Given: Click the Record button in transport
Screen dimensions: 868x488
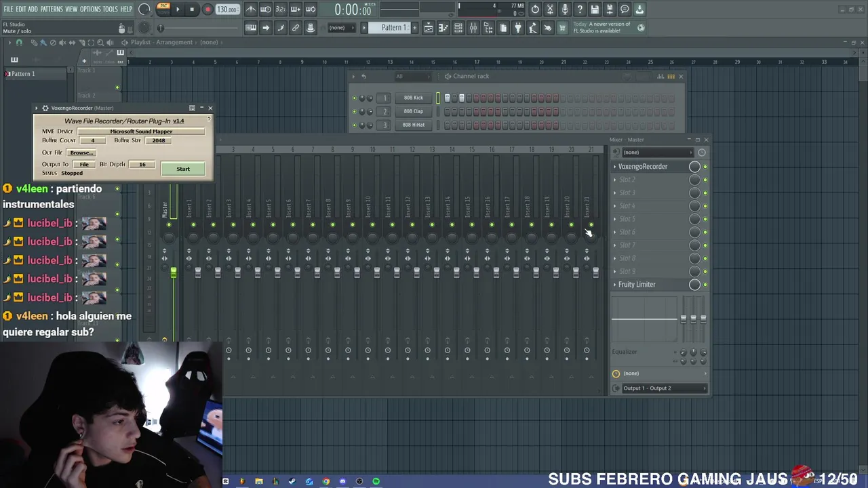Looking at the screenshot, I should [x=208, y=9].
